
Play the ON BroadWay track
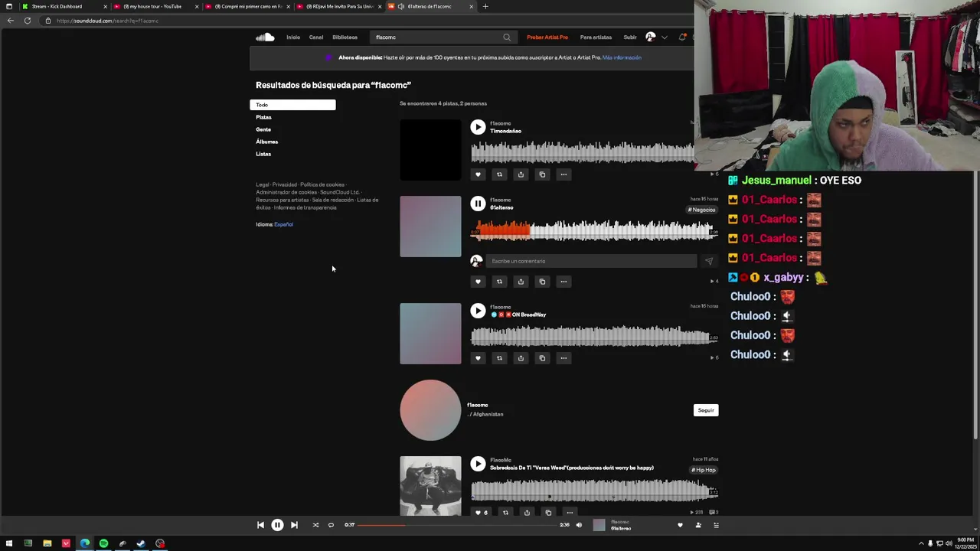click(478, 311)
